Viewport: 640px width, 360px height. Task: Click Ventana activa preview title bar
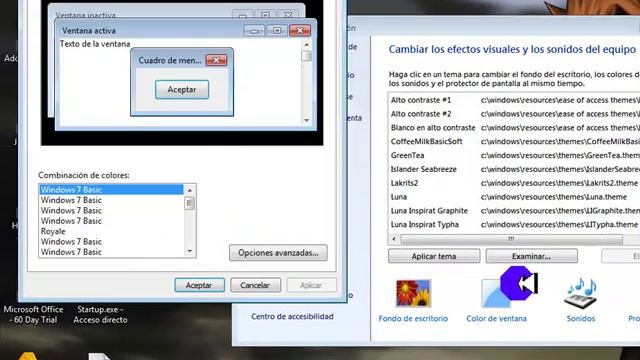(x=186, y=31)
